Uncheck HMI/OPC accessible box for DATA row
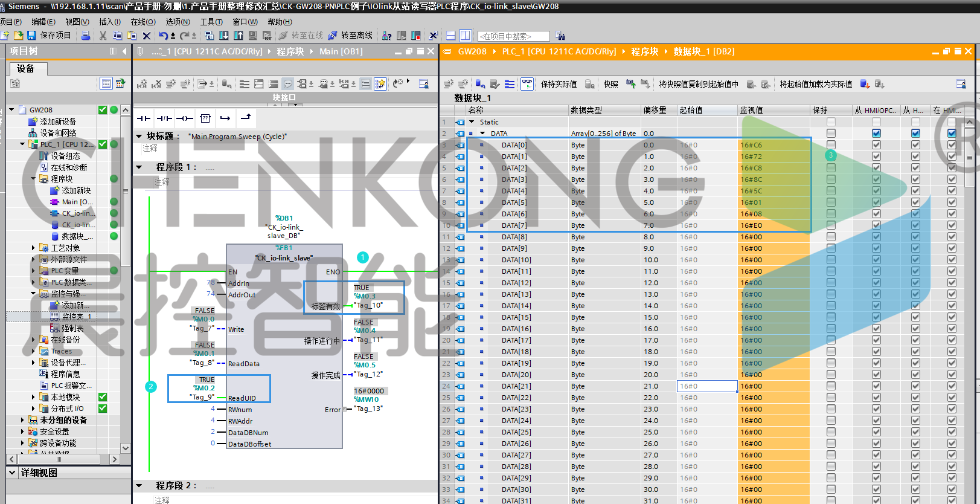This screenshot has height=504, width=980. pos(876,134)
